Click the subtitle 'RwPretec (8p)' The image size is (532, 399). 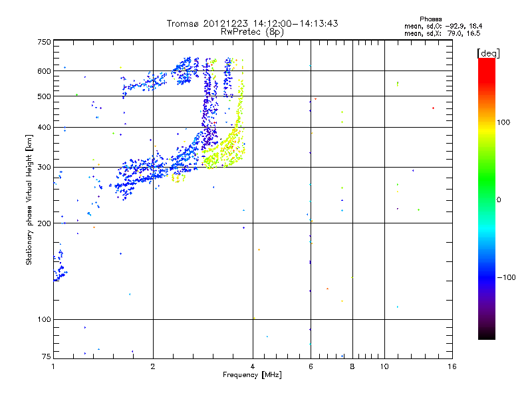tap(252, 32)
